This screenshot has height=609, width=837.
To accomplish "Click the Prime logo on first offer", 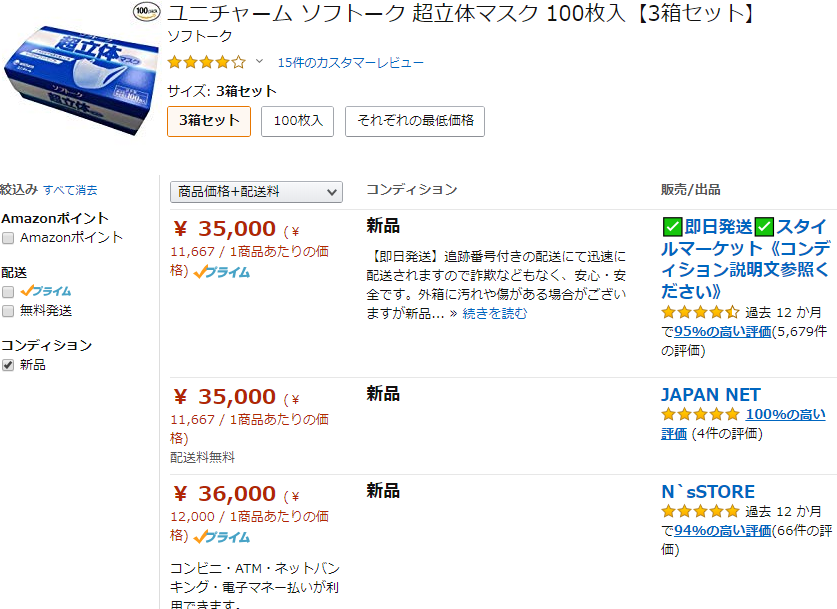I will (222, 271).
